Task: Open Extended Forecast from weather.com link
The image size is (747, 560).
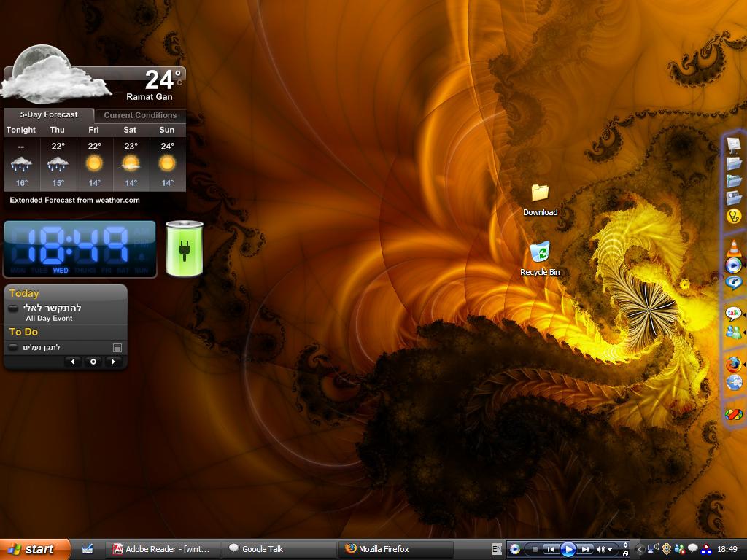Action: point(74,200)
